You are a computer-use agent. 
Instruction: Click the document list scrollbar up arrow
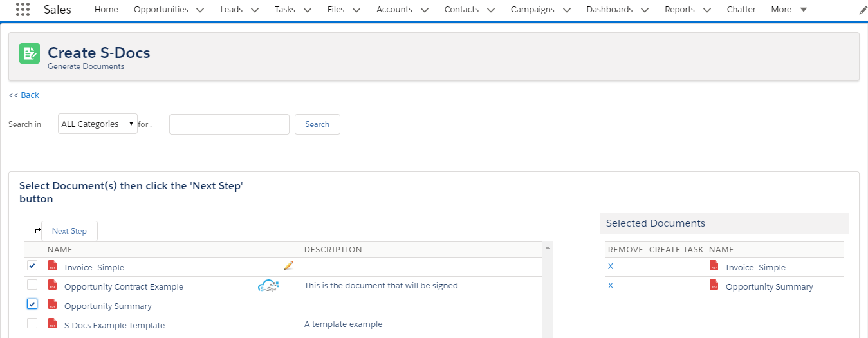tap(548, 247)
